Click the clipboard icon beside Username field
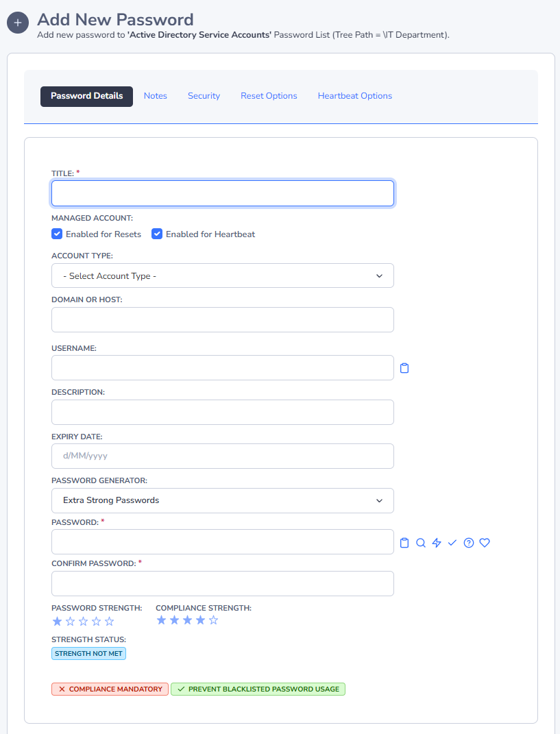 pyautogui.click(x=404, y=368)
